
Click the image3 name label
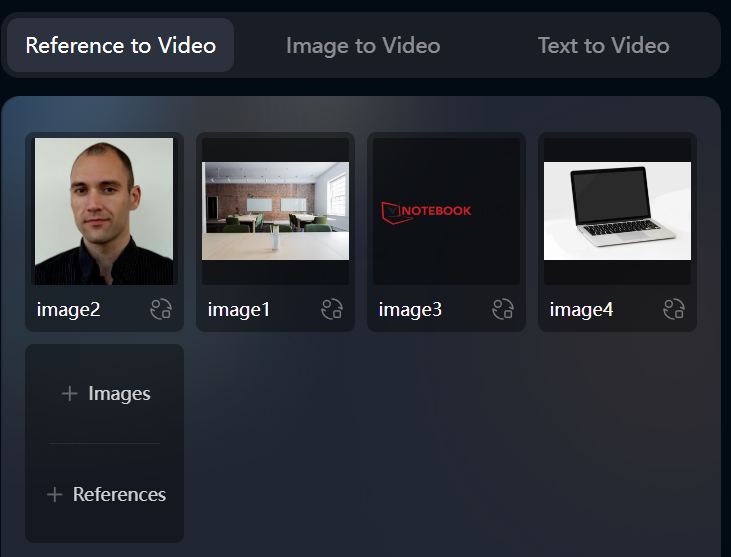click(x=410, y=310)
